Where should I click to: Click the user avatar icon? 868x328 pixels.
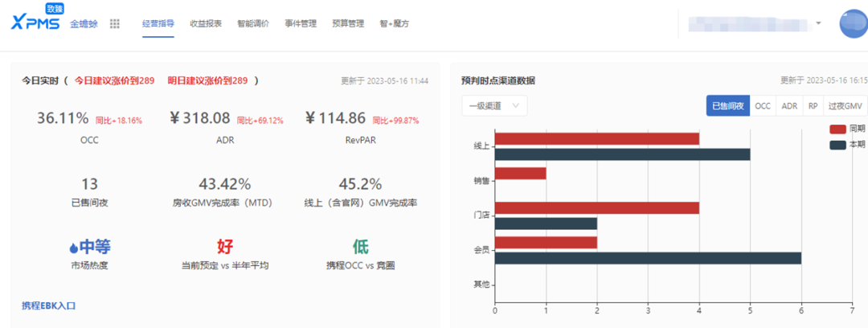pyautogui.click(x=852, y=24)
